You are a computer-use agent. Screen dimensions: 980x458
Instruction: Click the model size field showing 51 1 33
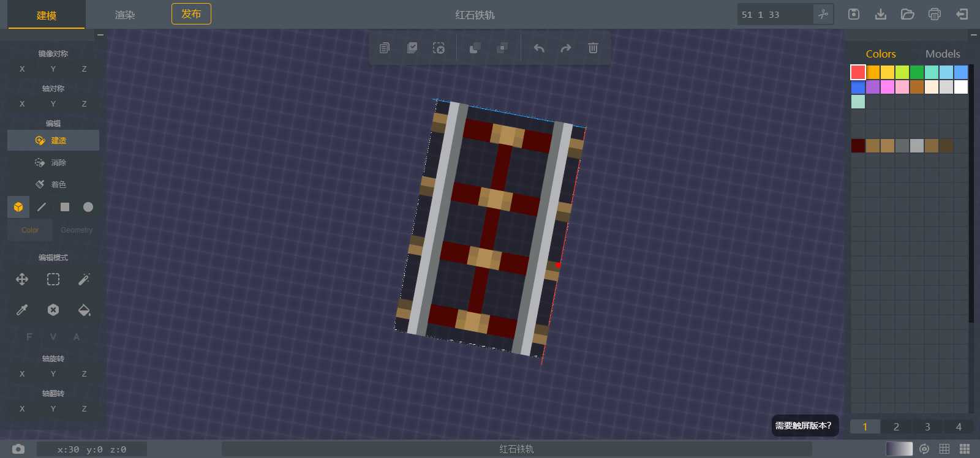pos(775,15)
